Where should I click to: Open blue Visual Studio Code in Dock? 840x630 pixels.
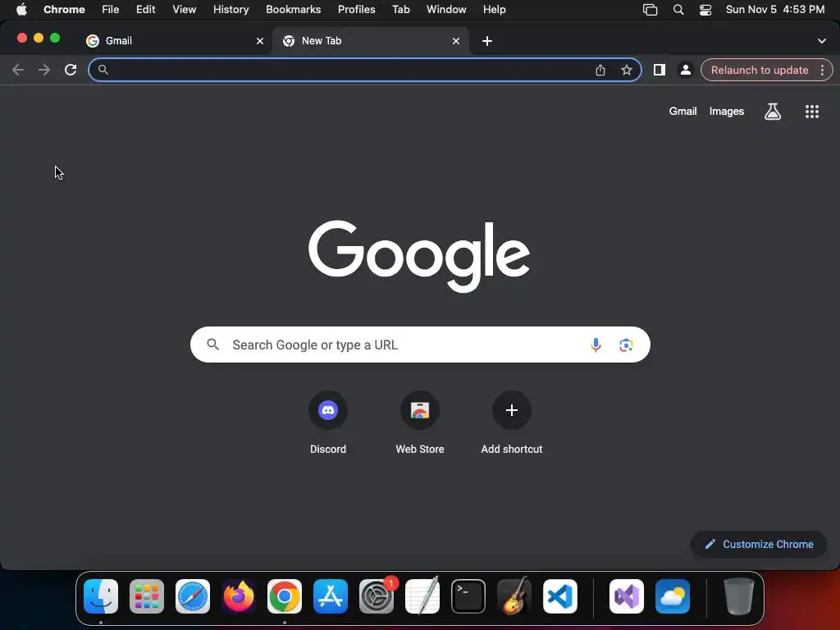(559, 596)
